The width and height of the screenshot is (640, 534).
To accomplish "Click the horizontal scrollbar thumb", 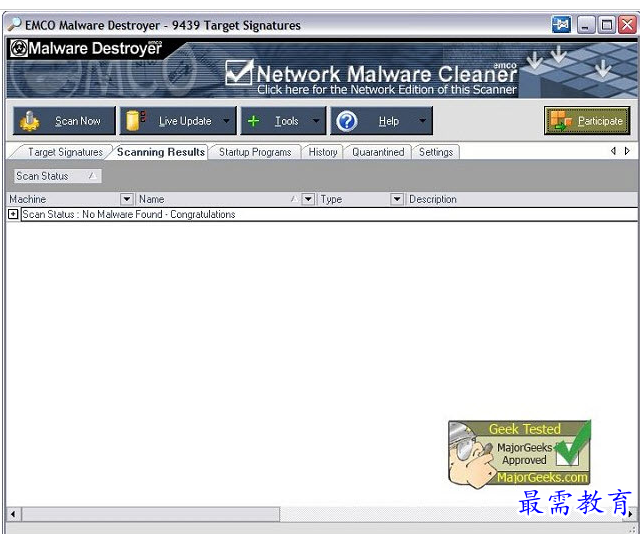I will pyautogui.click(x=151, y=514).
